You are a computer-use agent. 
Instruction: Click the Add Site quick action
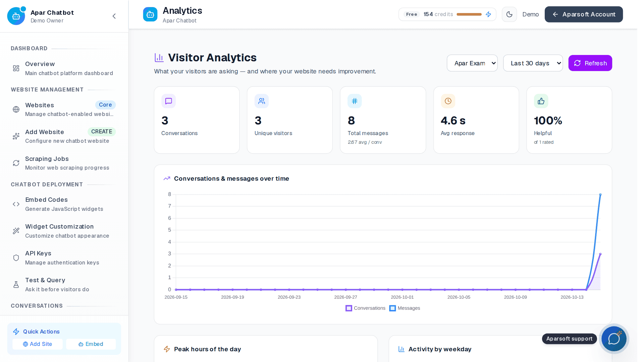coord(38,344)
